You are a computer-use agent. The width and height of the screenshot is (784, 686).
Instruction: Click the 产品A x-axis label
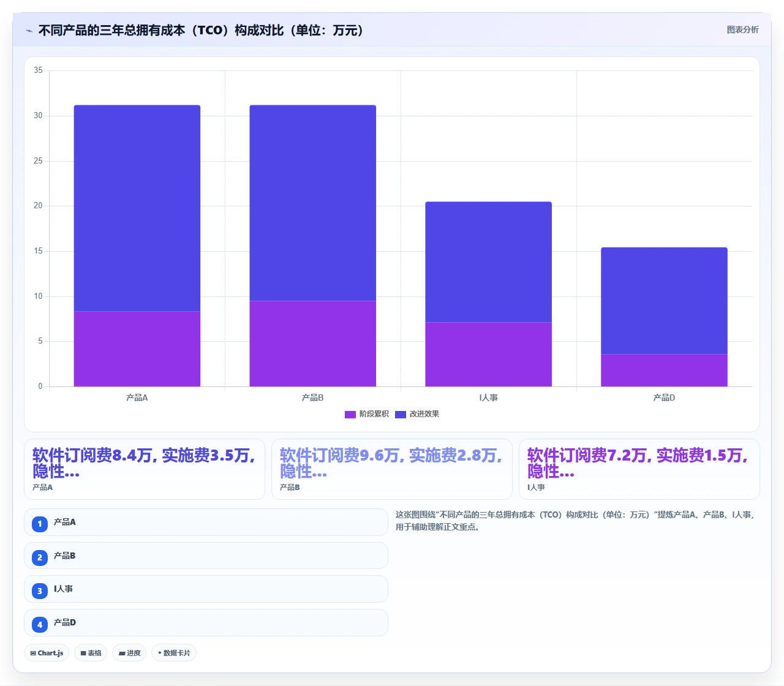click(137, 398)
